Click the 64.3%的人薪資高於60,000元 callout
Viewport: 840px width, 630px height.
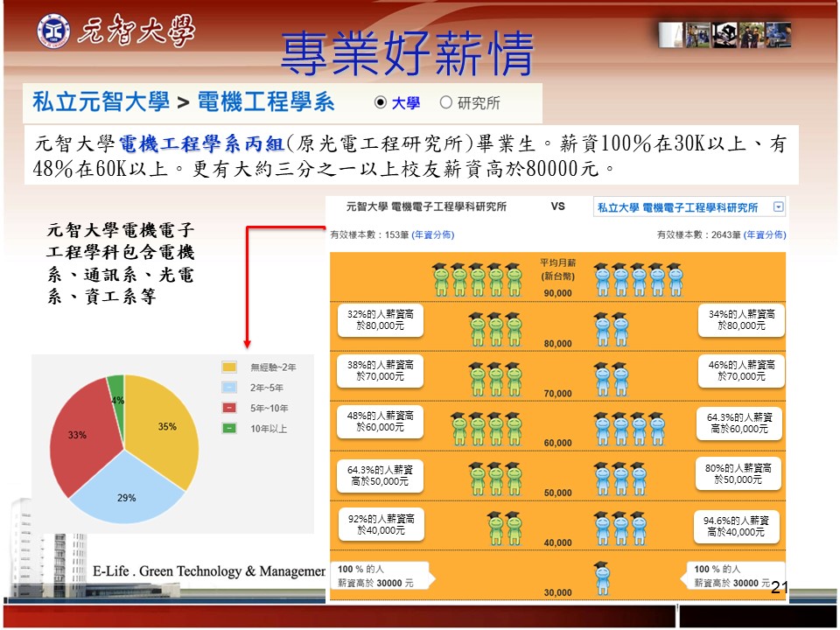coord(739,423)
